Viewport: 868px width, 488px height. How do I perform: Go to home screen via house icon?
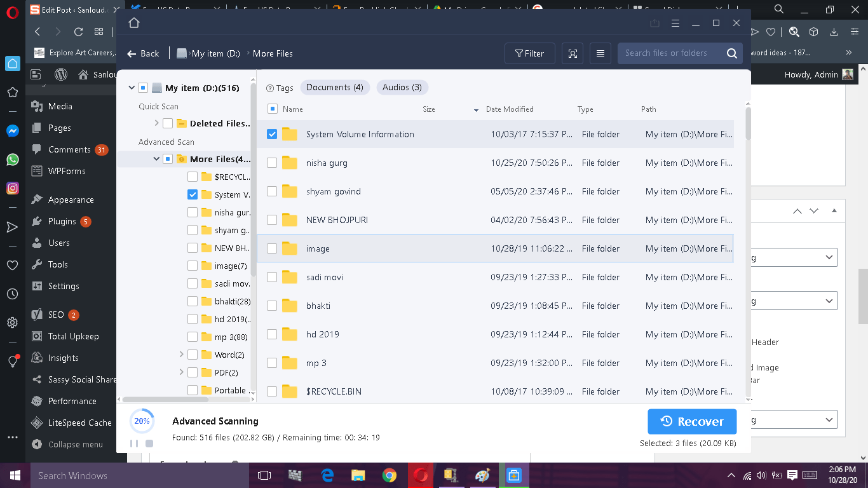click(x=133, y=23)
